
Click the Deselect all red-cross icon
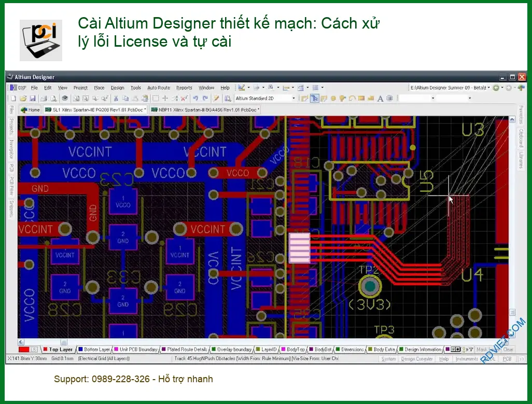click(184, 99)
